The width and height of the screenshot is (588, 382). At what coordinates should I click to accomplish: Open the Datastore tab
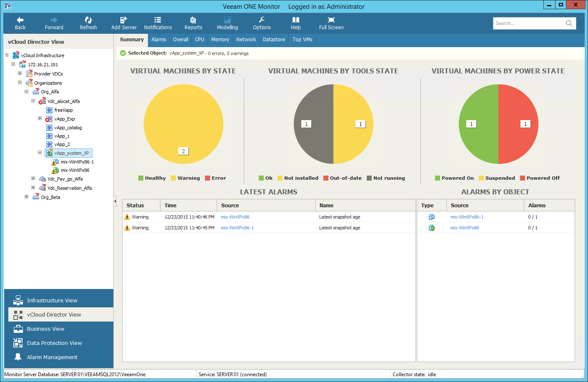click(x=274, y=40)
